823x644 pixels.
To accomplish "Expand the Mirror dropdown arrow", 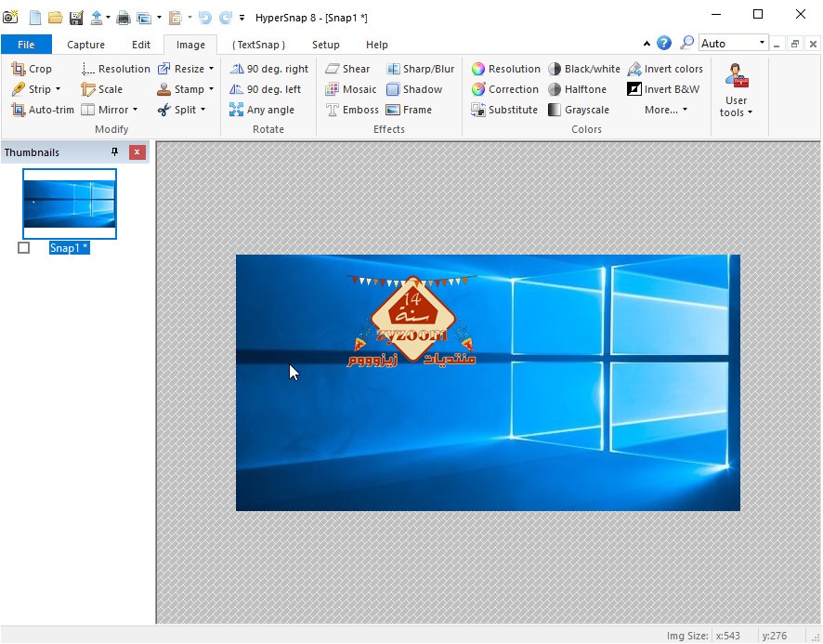I will tap(135, 110).
